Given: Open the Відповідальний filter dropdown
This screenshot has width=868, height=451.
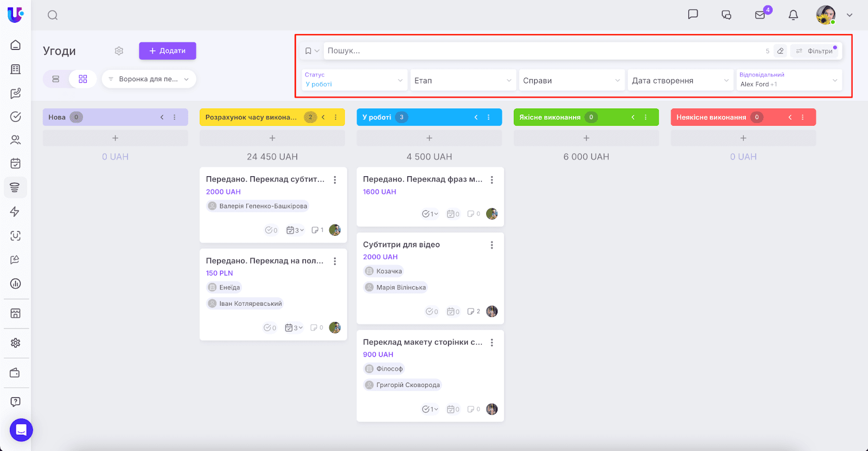Looking at the screenshot, I should (x=789, y=80).
